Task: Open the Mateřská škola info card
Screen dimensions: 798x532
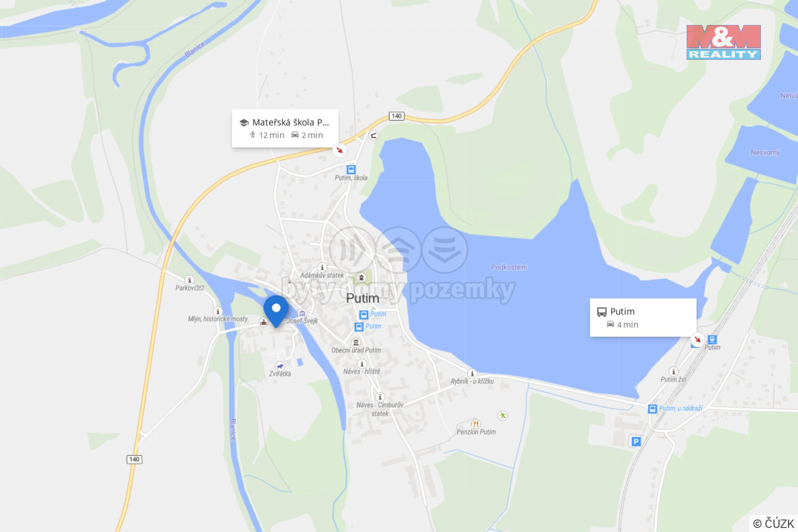Action: [285, 128]
